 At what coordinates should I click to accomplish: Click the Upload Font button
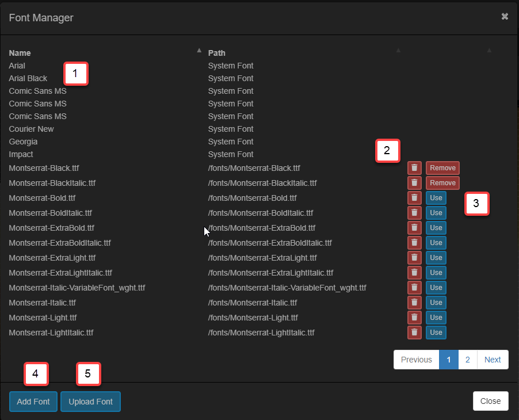click(90, 402)
